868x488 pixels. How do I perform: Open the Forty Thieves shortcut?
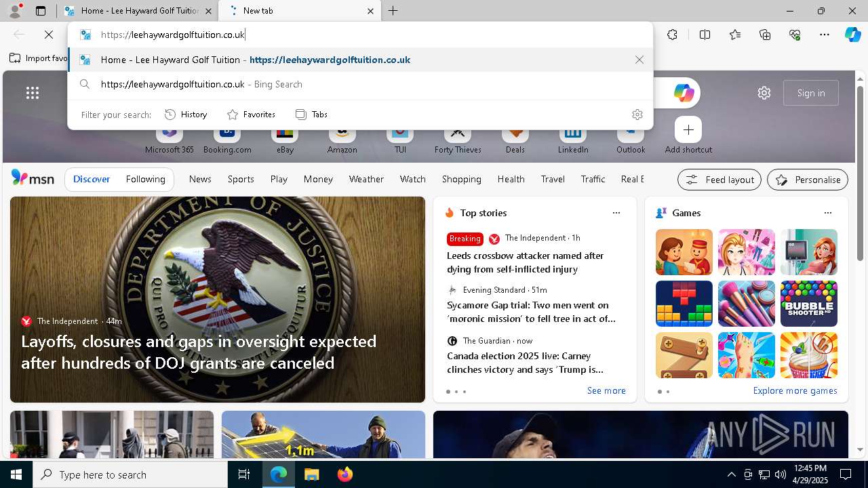pyautogui.click(x=458, y=140)
